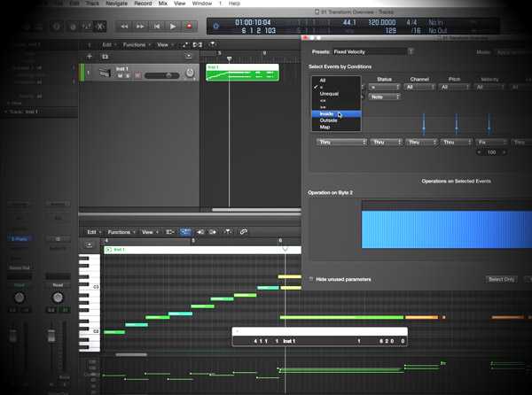Click the blue display mode icon in LCD
532x395 pixels.
pos(216,26)
